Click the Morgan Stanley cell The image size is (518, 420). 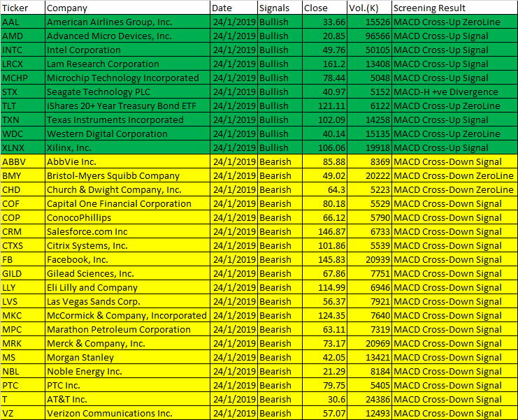[x=127, y=357]
